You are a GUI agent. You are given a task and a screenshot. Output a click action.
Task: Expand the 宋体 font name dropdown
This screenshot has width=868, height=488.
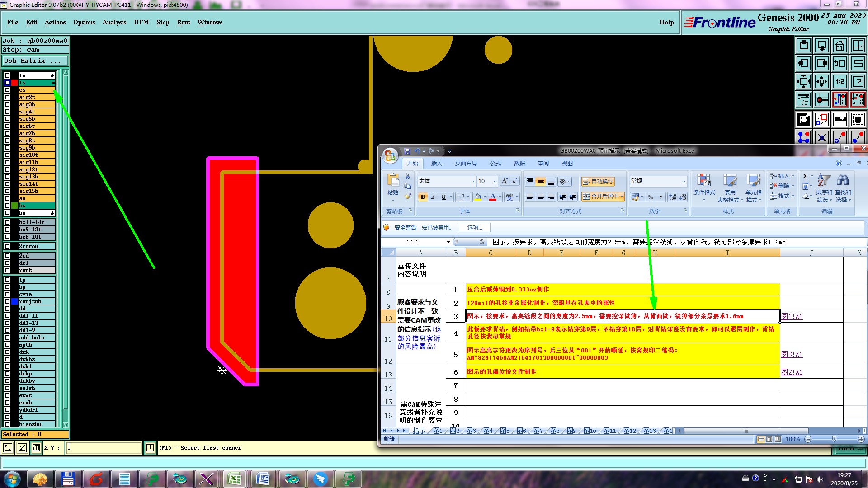tap(473, 181)
